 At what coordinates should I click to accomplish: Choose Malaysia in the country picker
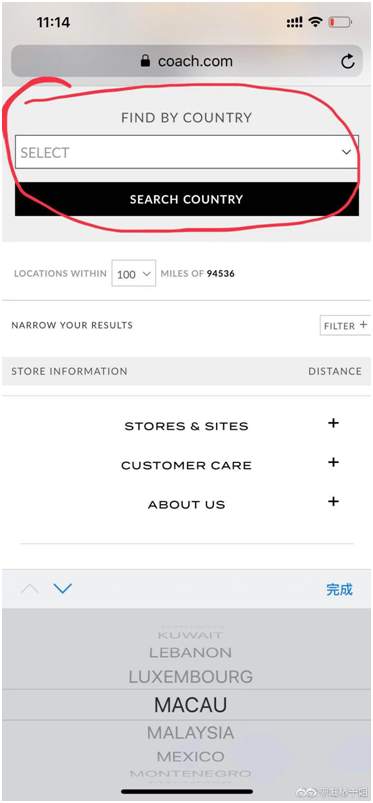[x=191, y=733]
